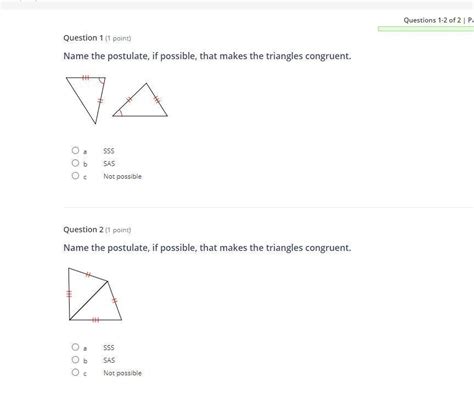Click 'Not possible' text under Question 1
The height and width of the screenshot is (395, 474).
click(x=122, y=176)
